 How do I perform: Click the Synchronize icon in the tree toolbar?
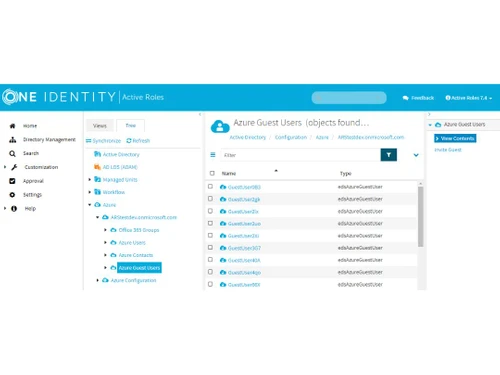[x=88, y=141]
